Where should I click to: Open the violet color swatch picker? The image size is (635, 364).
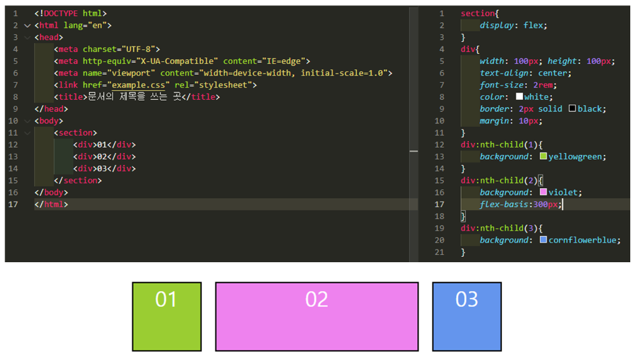(x=543, y=191)
